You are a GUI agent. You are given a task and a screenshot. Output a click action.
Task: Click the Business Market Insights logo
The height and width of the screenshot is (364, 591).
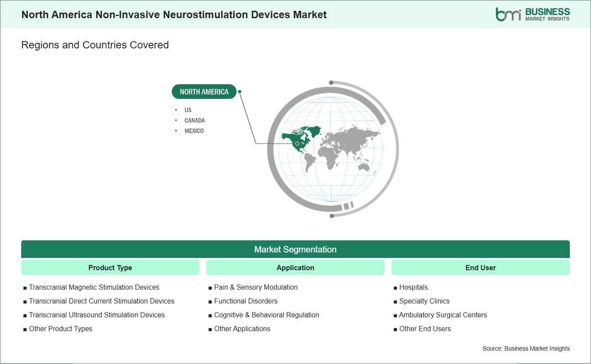click(533, 14)
